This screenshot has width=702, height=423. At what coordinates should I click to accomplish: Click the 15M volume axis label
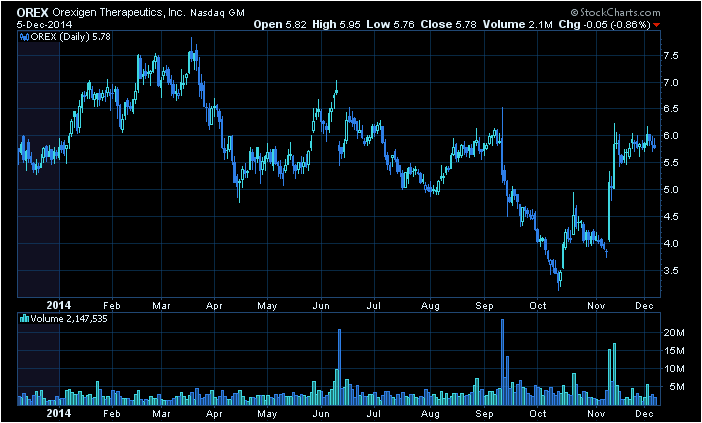(674, 350)
